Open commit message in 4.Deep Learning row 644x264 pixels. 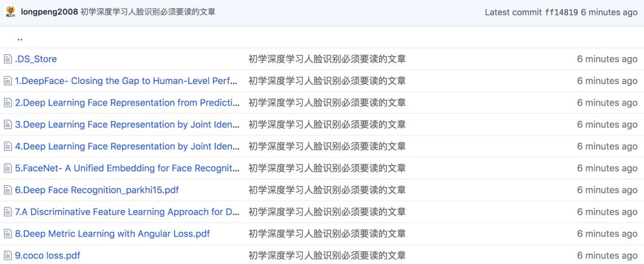tap(327, 147)
